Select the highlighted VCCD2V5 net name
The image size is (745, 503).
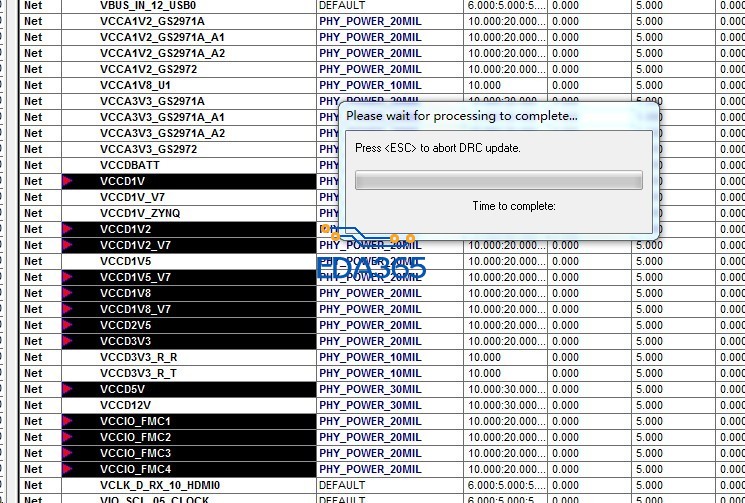(x=125, y=325)
